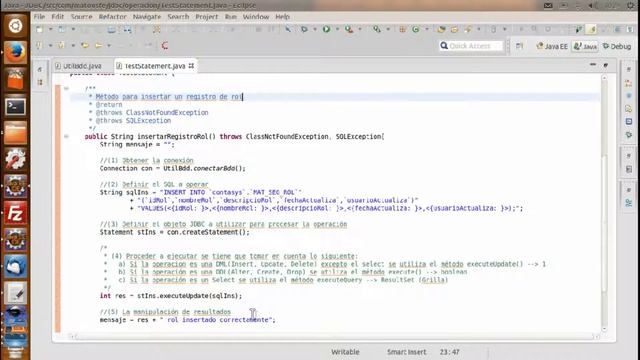Click the 'Smart Insert' status bar entry
Viewport: 640px width, 360px height.
coord(407,352)
